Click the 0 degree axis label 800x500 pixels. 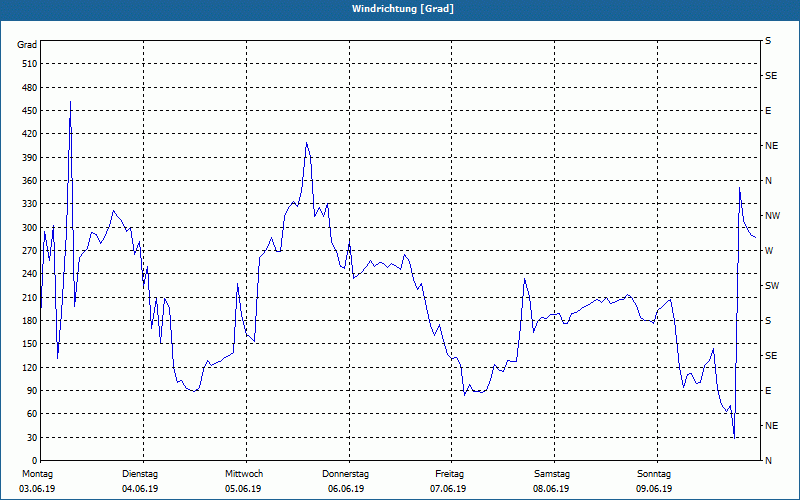pos(35,461)
